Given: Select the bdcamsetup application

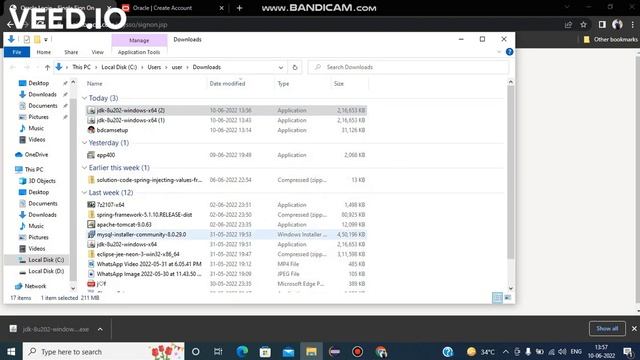Looking at the screenshot, I should point(227,130).
